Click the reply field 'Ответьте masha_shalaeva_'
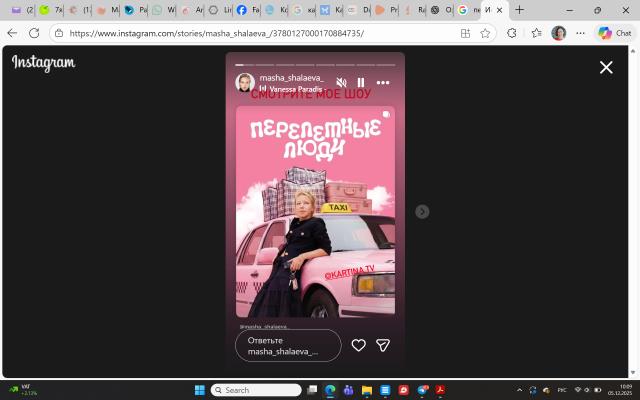 click(x=288, y=345)
